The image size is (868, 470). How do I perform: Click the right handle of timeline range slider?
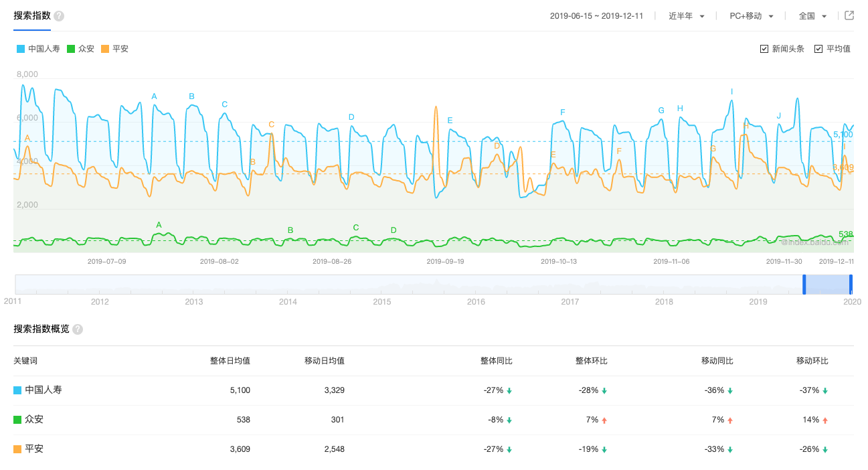851,285
